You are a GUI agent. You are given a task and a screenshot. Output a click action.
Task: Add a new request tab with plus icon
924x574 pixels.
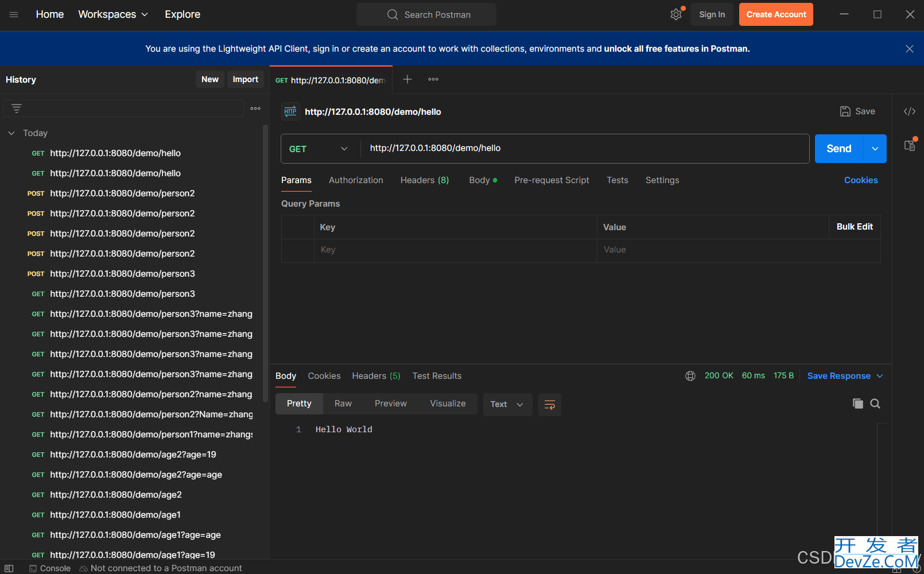[407, 79]
